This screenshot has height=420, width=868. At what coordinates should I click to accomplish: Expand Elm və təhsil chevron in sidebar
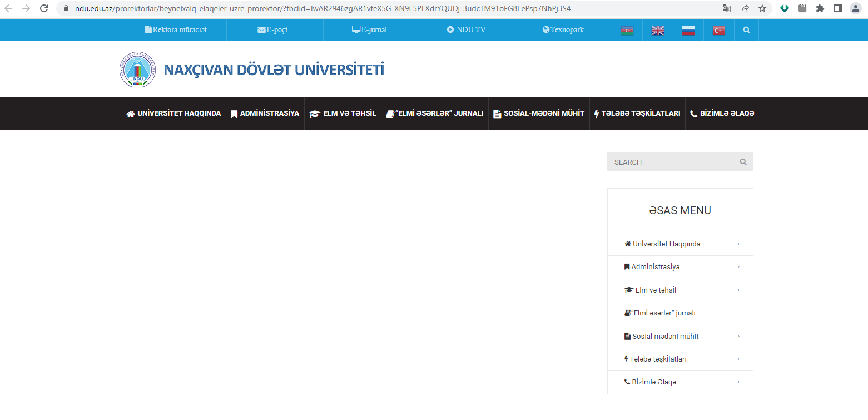click(738, 290)
